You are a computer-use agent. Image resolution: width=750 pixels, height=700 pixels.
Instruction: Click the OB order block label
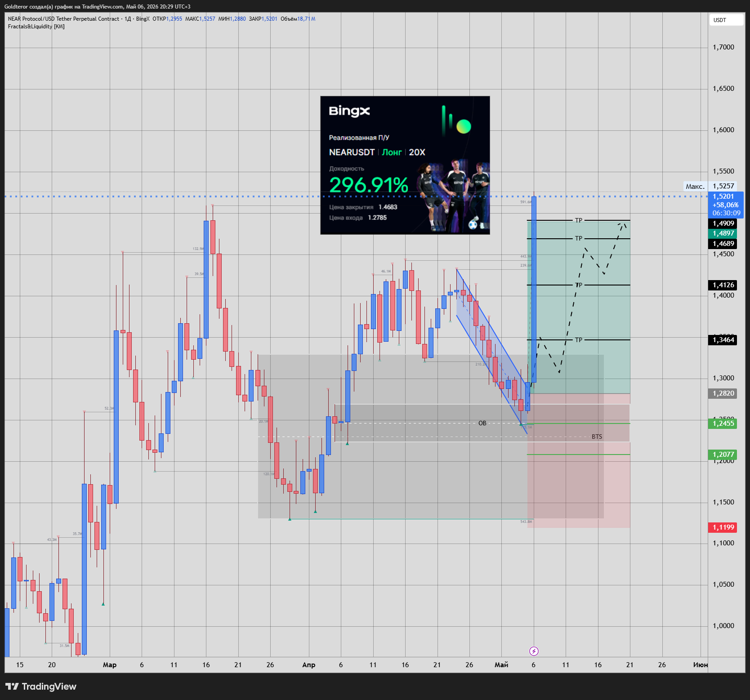pos(482,423)
